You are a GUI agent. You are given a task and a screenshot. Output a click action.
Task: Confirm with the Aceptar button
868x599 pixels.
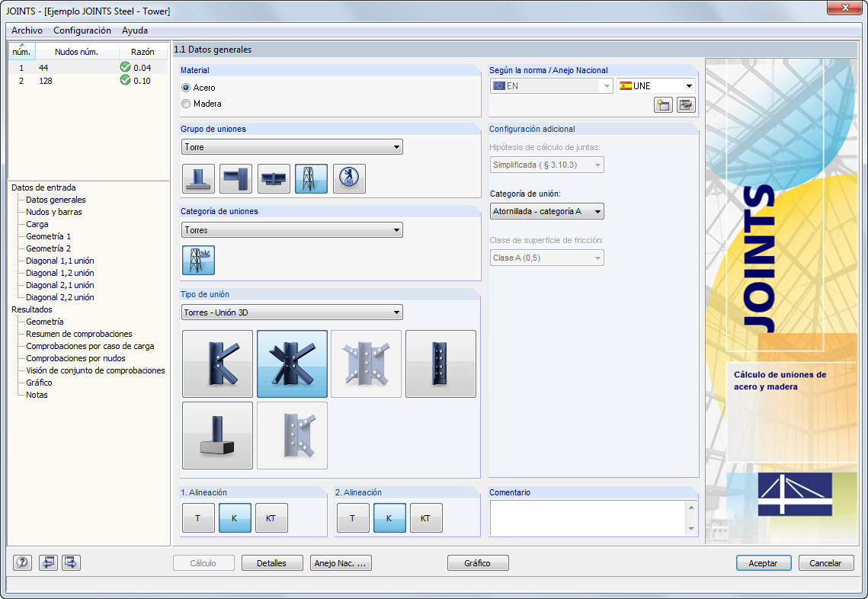click(764, 563)
